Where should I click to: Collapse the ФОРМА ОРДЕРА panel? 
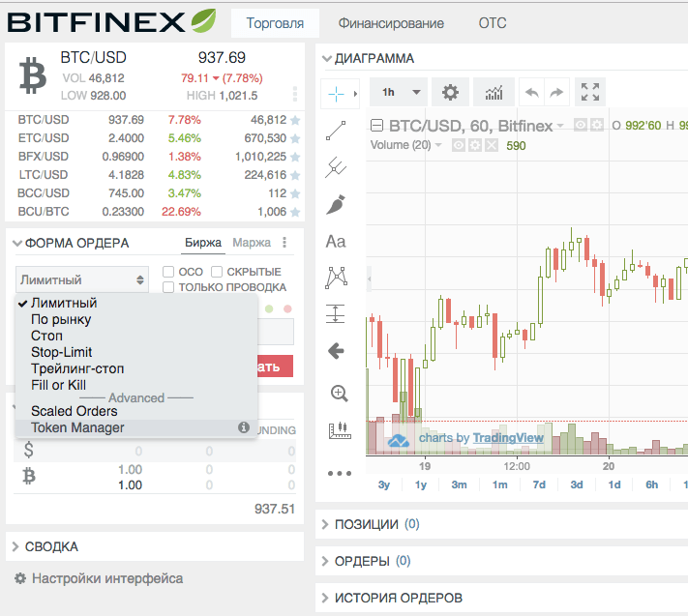[17, 243]
